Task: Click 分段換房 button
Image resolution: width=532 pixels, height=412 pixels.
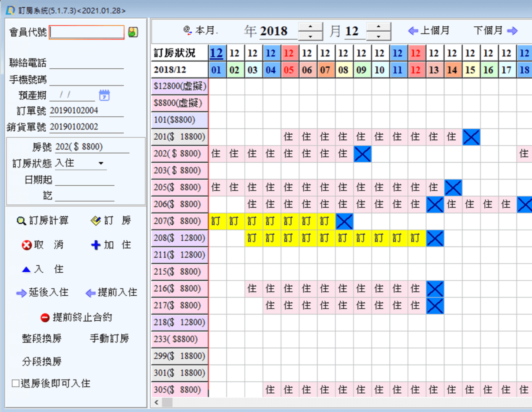Action: 42,361
